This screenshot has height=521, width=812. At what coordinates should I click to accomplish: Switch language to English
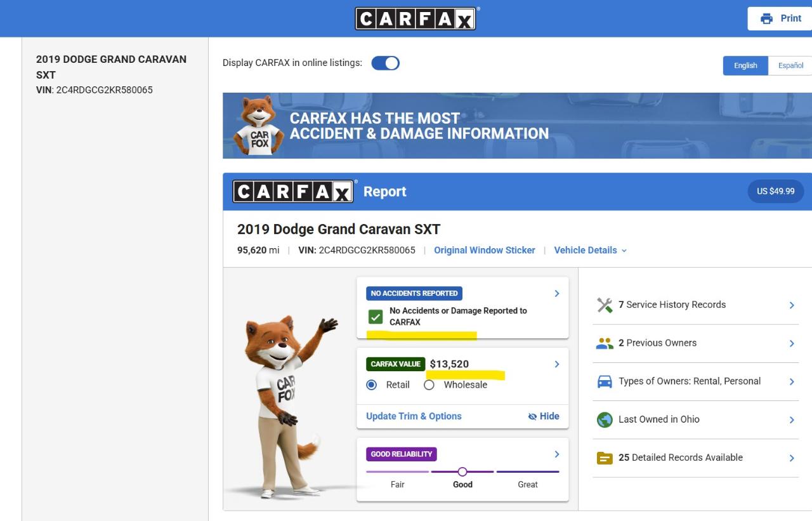point(746,65)
